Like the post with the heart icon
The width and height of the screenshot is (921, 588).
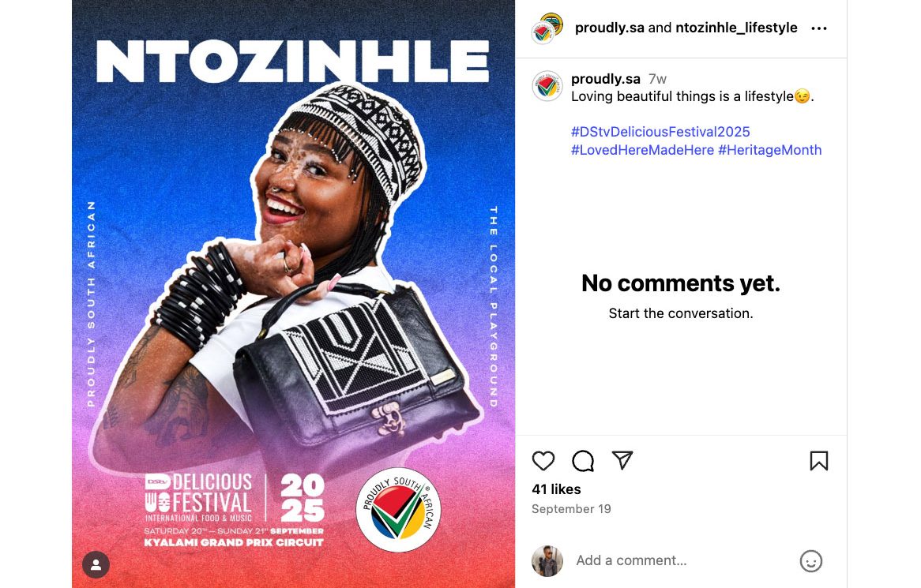pos(543,461)
